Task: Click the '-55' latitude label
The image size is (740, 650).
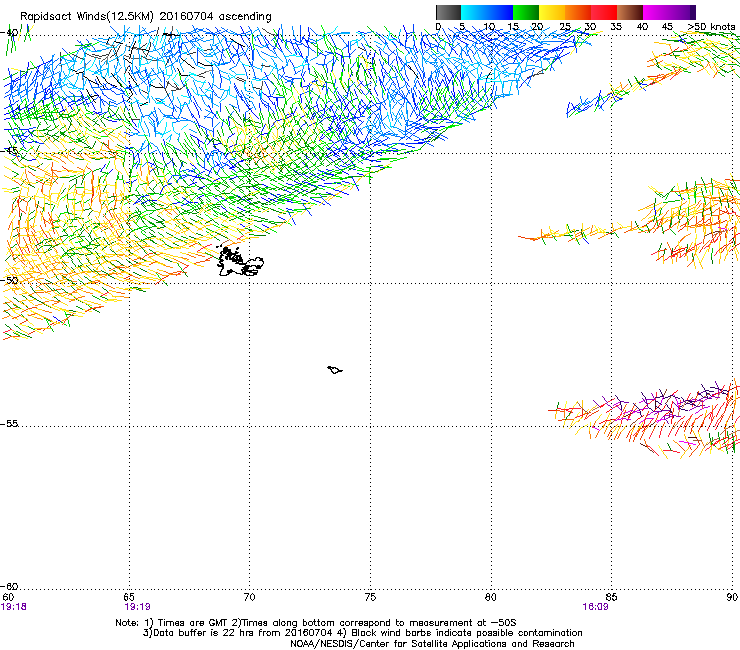Action: (9, 424)
